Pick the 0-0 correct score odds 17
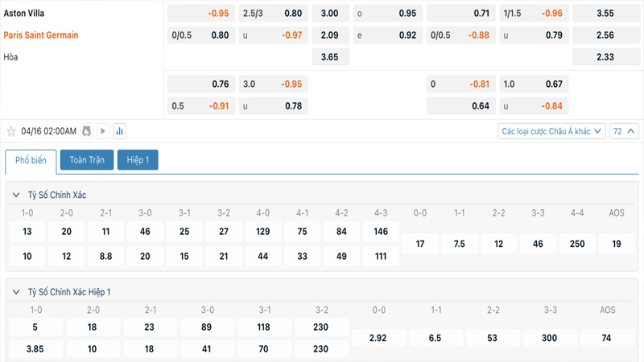644x362 pixels. pos(420,244)
